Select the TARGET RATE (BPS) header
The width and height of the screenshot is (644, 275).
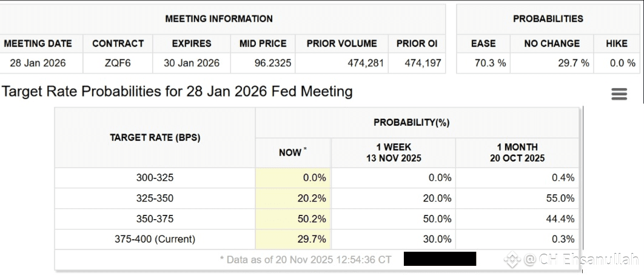155,138
